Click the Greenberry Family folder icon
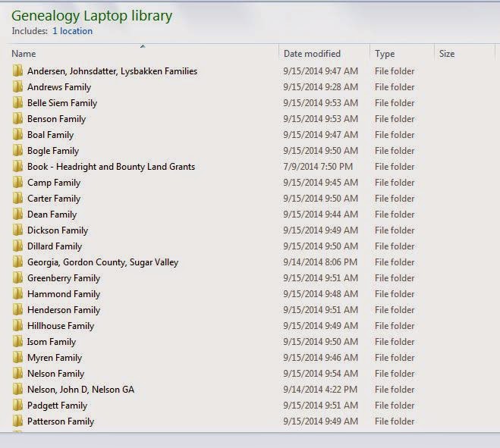The width and height of the screenshot is (500, 448). pyautogui.click(x=18, y=278)
